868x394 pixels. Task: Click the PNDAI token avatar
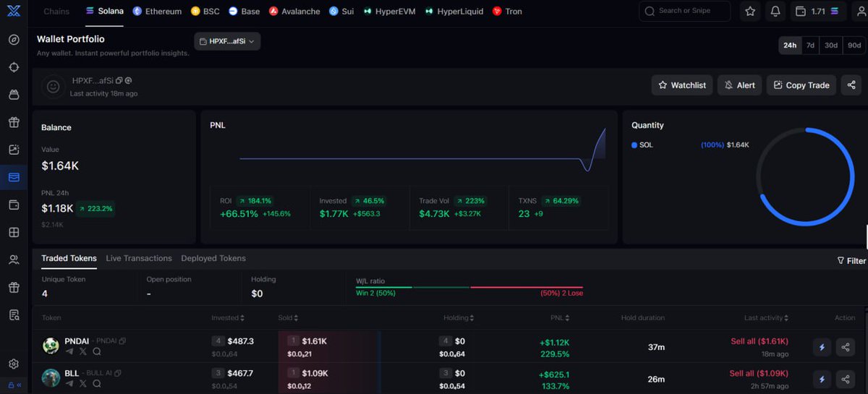(51, 346)
